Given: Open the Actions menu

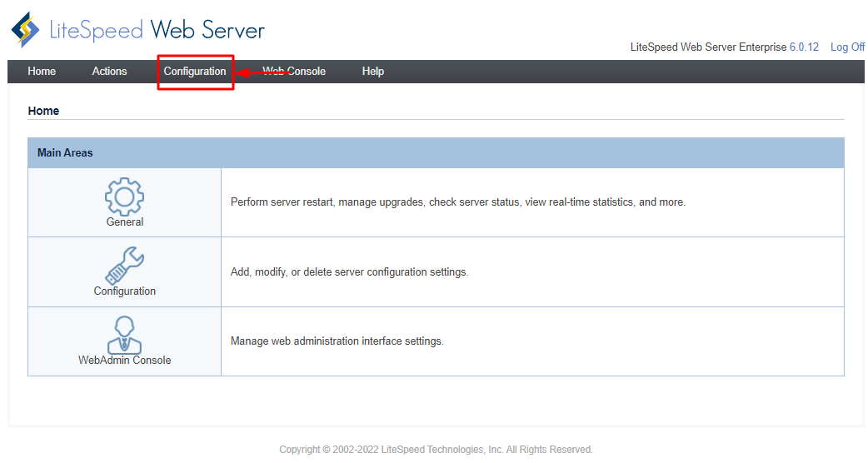Looking at the screenshot, I should [x=109, y=72].
